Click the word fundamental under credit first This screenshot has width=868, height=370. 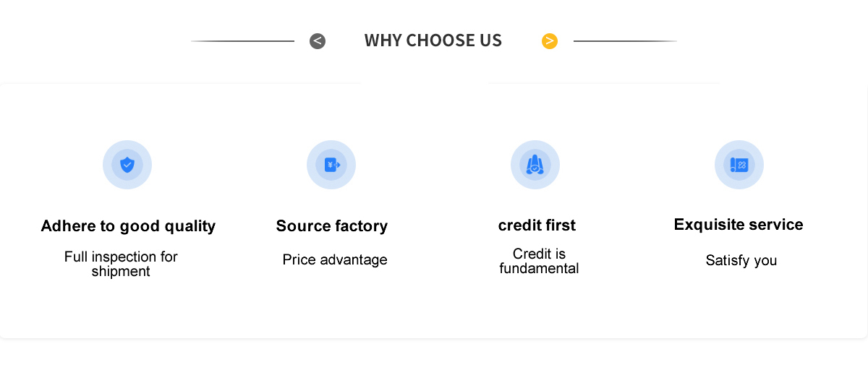(x=539, y=269)
